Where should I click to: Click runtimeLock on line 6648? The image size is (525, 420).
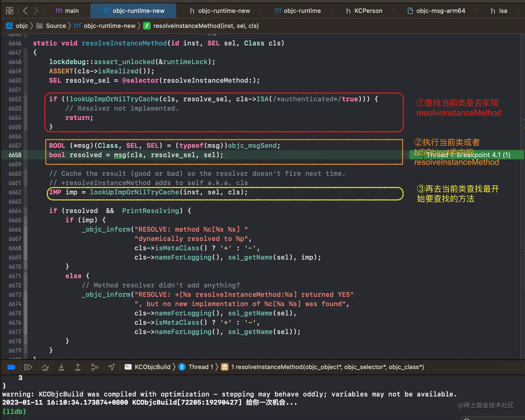click(185, 62)
